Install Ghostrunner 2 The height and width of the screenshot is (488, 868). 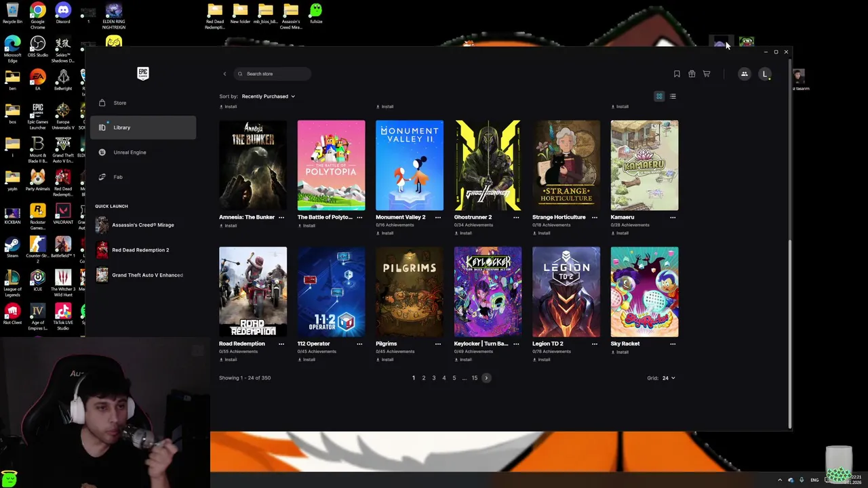[463, 233]
